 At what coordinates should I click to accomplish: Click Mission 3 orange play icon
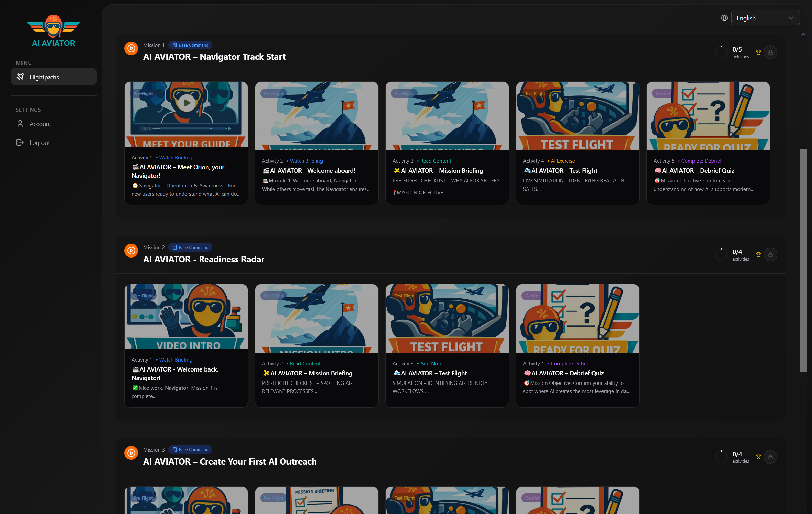(131, 453)
